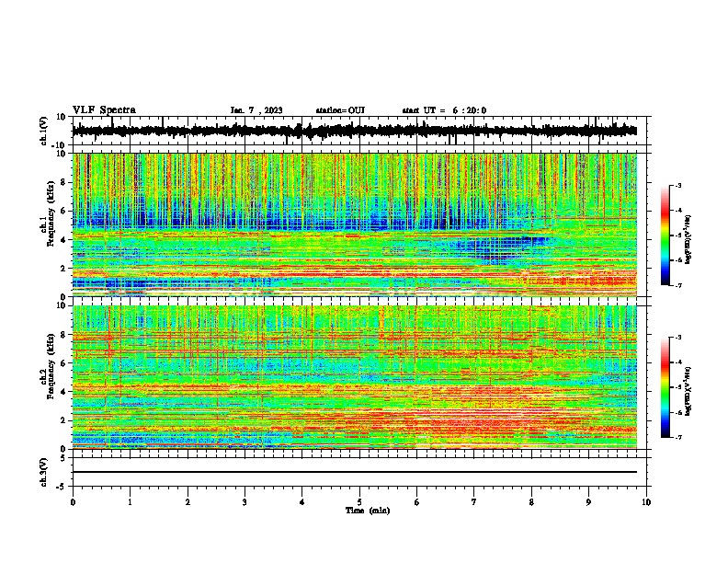Screen dimensions: 728x563
Task: Click the "9" tick on the Time axis
Action: pos(588,502)
